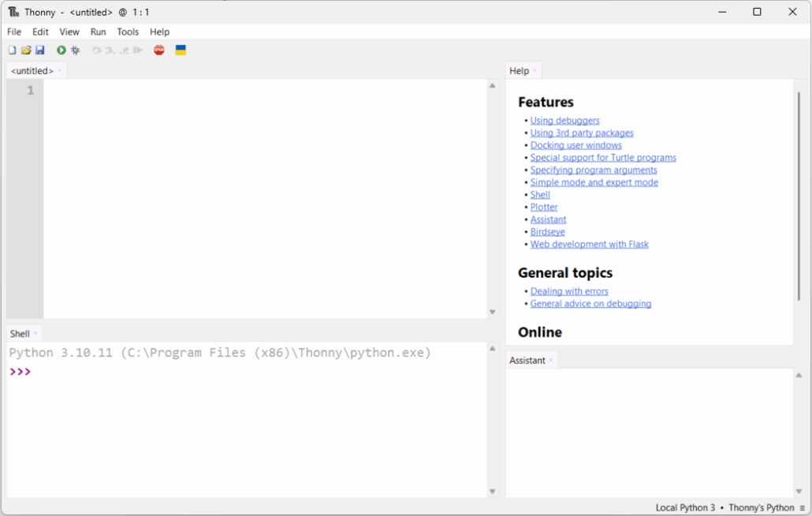This screenshot has height=516, width=812.
Task: Open the Using debuggers help link
Action: pyautogui.click(x=565, y=120)
